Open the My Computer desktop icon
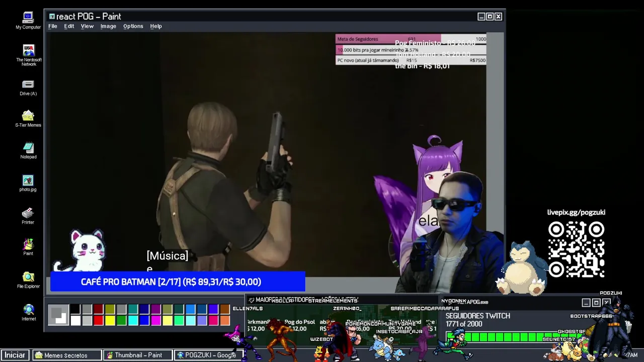The image size is (644, 362). [x=28, y=21]
